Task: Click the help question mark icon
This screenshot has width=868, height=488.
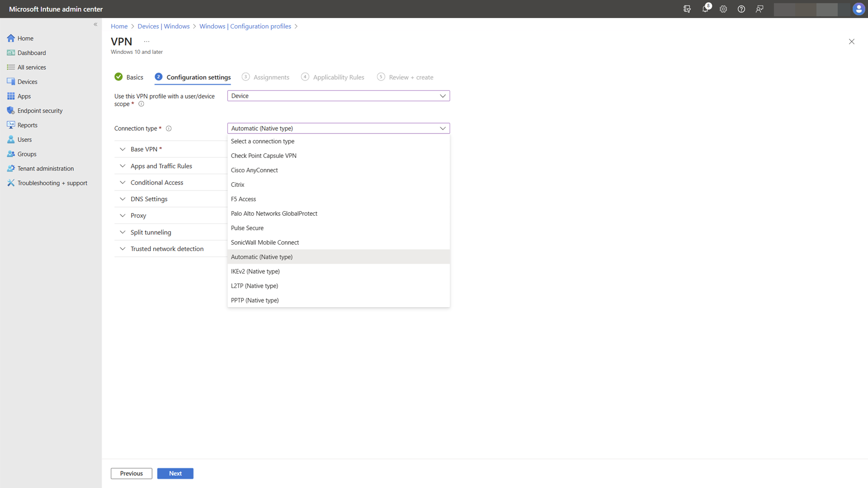Action: pos(741,9)
